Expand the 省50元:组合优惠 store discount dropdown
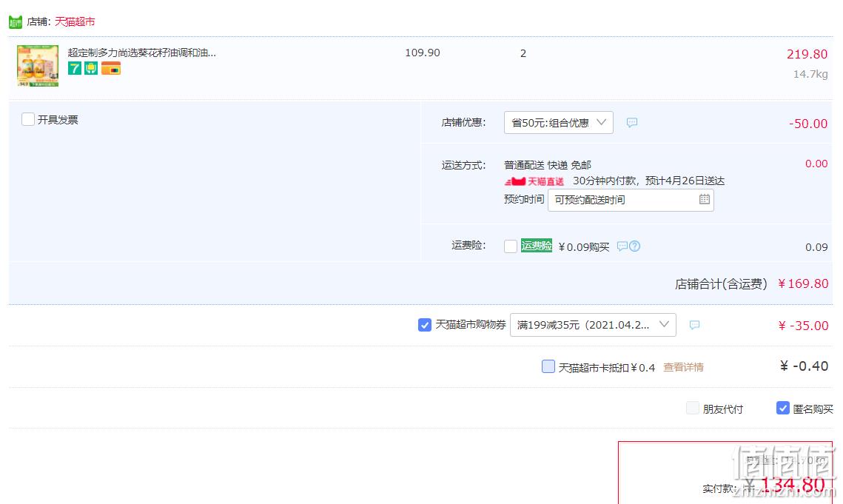This screenshot has width=843, height=504. [559, 123]
